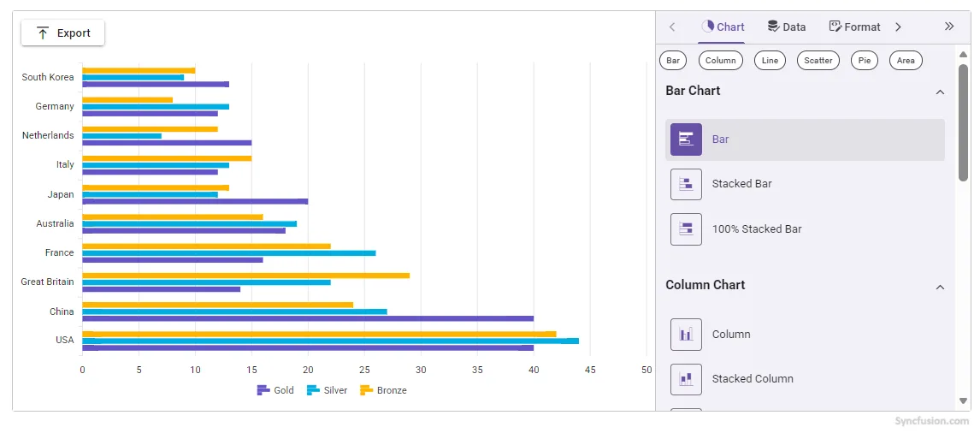Toggle Silver series in legend

[327, 390]
